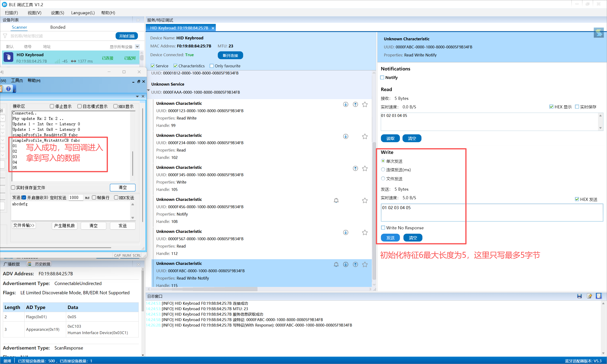The height and width of the screenshot is (364, 607).
Task: Open Language(L) menu
Action: click(83, 13)
